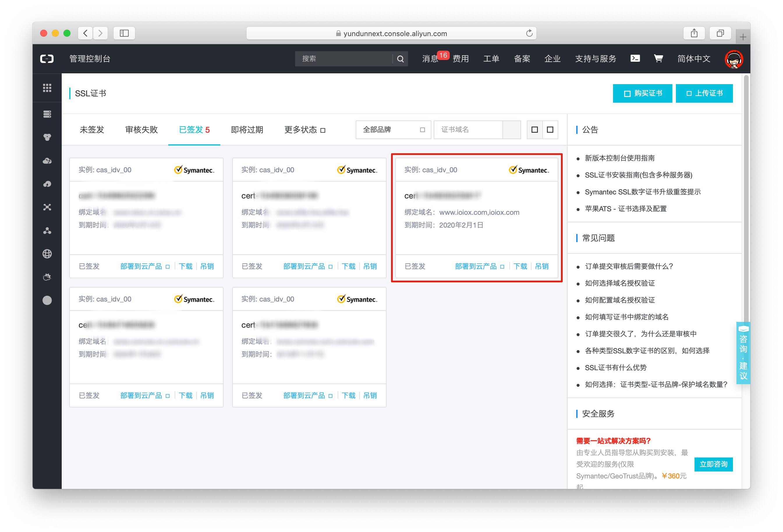Switch to card view layout toggle
Image resolution: width=783 pixels, height=532 pixels.
click(x=534, y=130)
